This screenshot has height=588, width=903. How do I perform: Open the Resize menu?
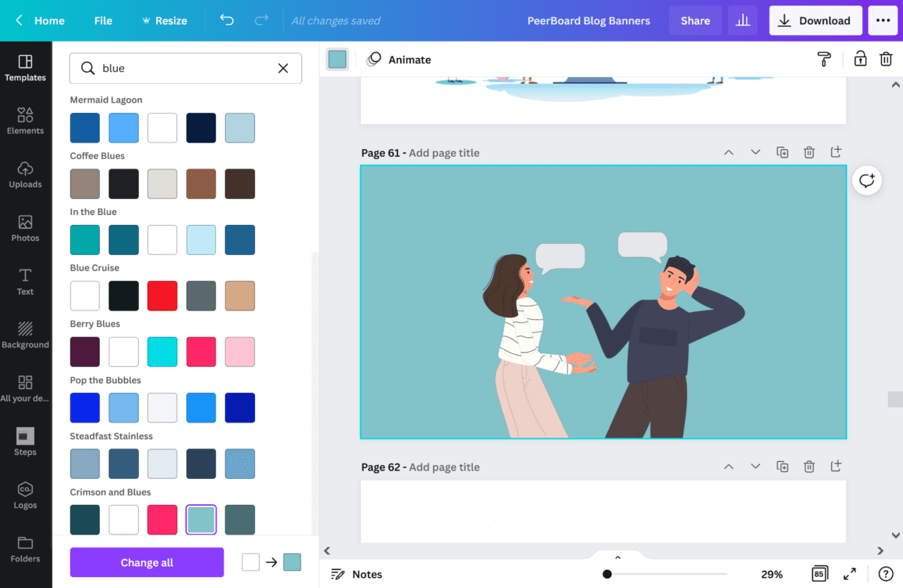pos(165,20)
